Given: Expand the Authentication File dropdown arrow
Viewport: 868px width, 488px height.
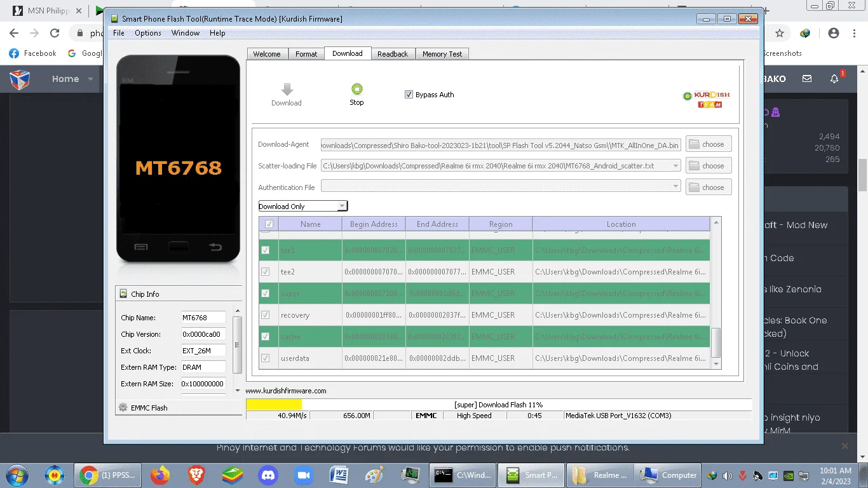Looking at the screenshot, I should tap(675, 187).
